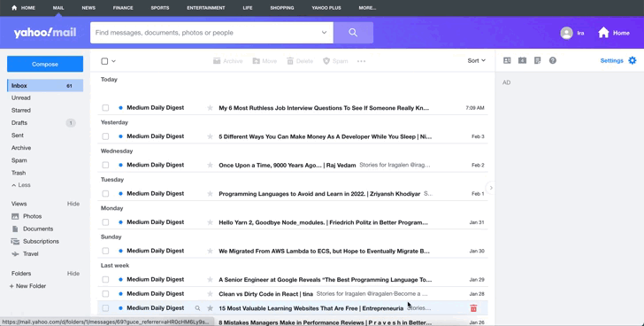Click the Yahoo Mail logo
This screenshot has width=644, height=326.
(45, 33)
